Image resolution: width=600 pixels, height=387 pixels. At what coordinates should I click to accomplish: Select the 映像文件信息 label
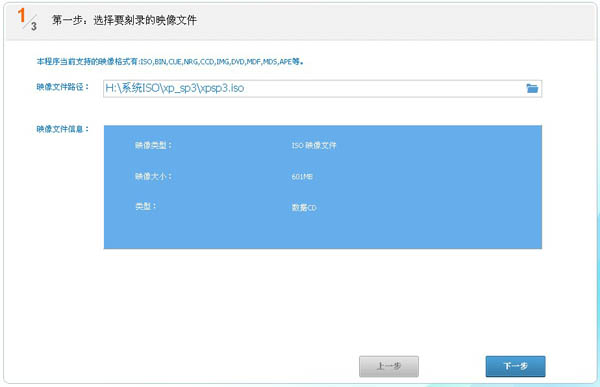pyautogui.click(x=62, y=129)
